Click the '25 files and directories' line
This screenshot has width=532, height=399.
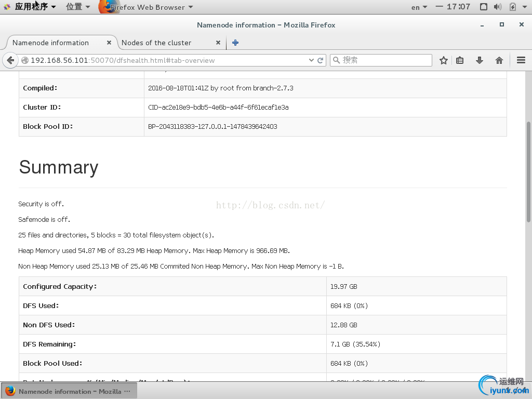[x=116, y=235]
